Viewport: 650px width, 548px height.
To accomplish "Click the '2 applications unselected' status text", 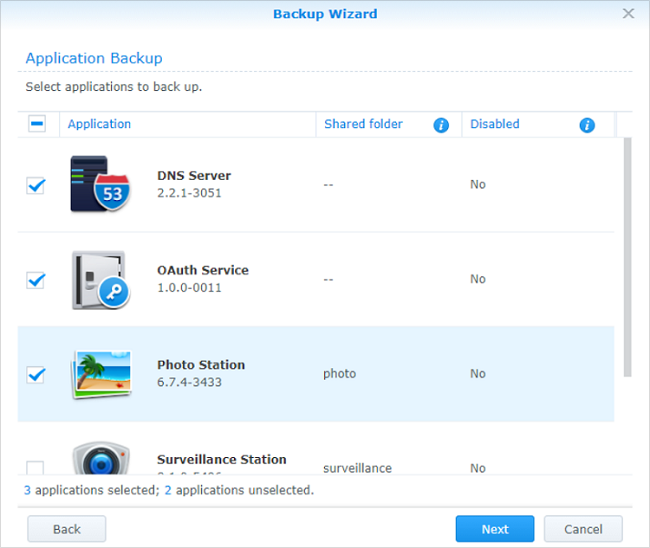I will coord(239,490).
